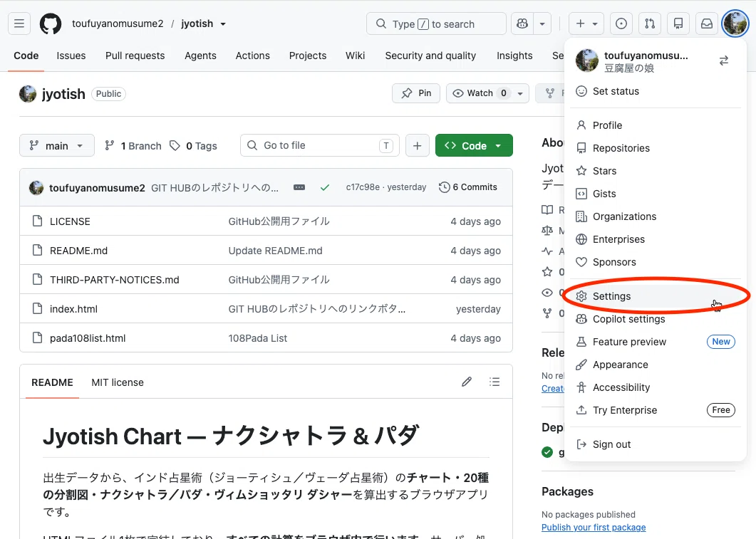Open Feature preview menu item

[x=656, y=342]
